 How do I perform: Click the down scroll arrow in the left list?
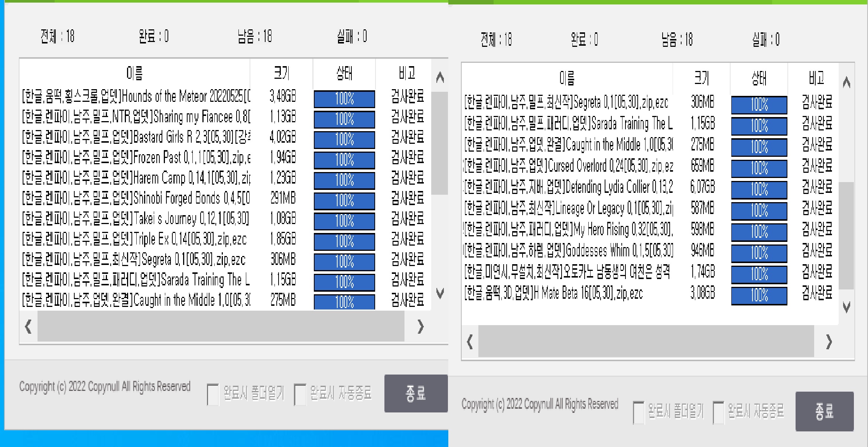[x=440, y=293]
